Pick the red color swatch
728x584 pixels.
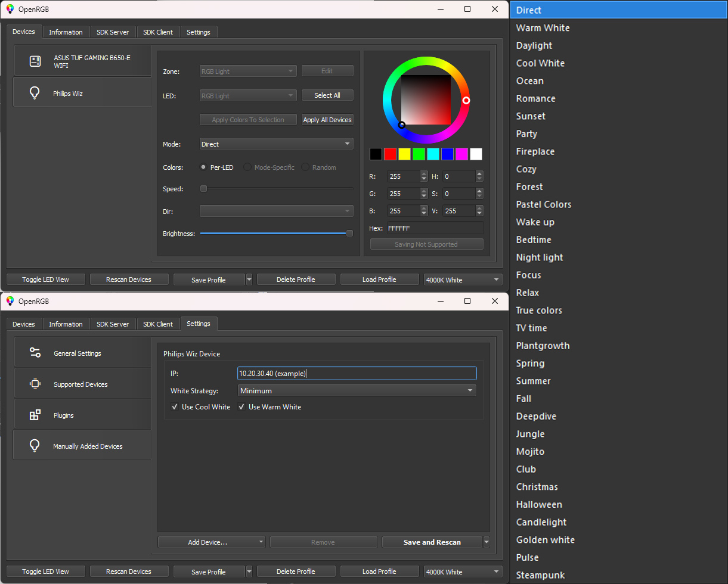click(390, 154)
